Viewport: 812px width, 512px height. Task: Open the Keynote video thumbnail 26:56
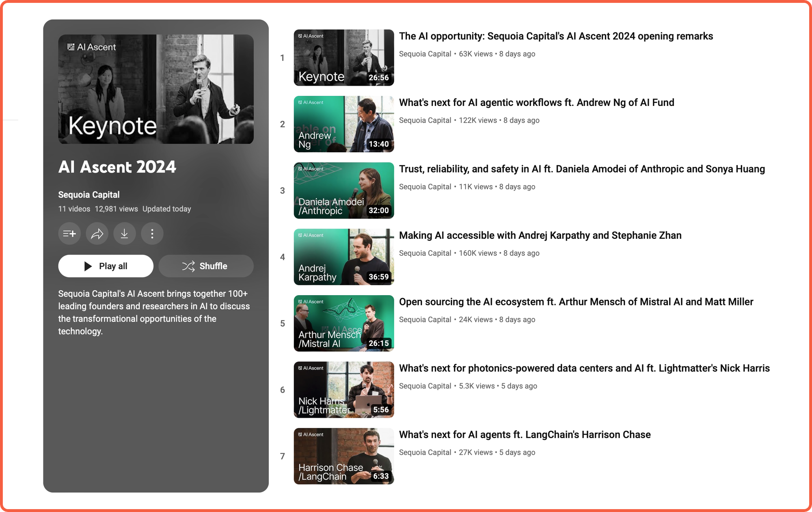click(x=343, y=57)
